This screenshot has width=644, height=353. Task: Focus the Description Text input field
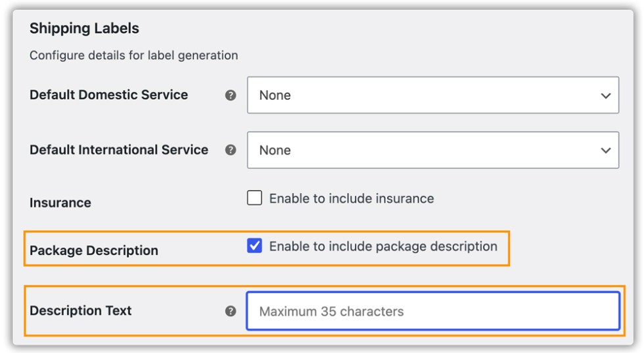coord(433,311)
